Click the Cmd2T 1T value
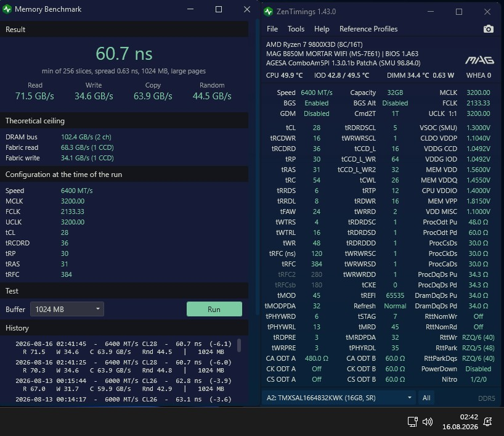The height and width of the screenshot is (436, 504). [395, 114]
